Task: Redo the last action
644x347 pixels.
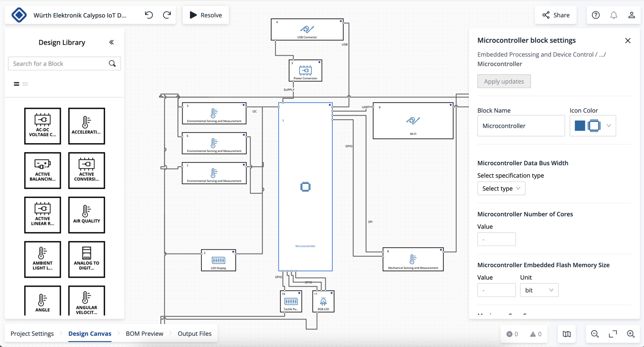Action: pos(167,15)
